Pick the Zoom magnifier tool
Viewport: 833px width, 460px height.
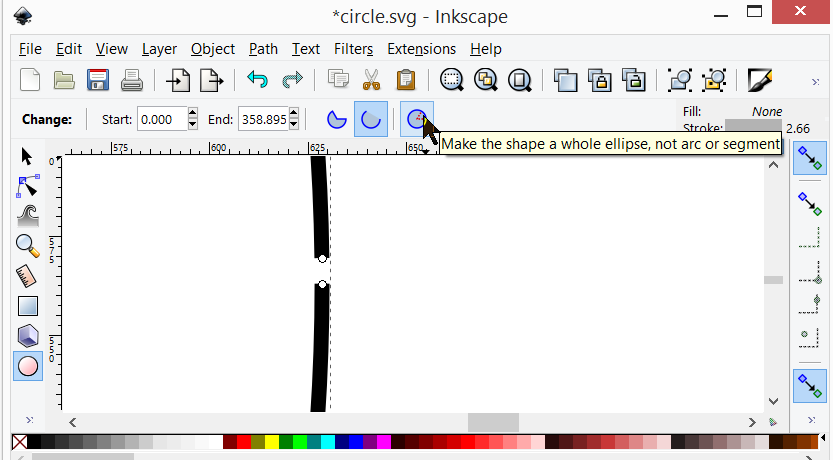[28, 246]
